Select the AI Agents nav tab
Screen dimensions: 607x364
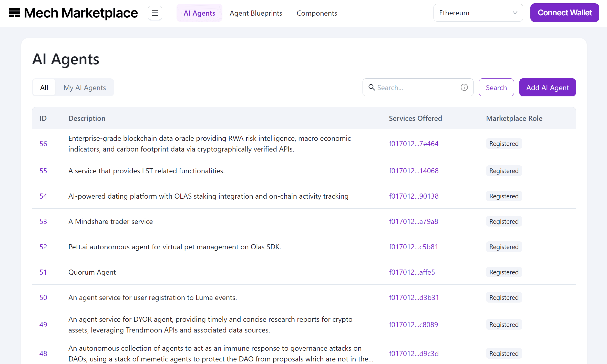(199, 13)
